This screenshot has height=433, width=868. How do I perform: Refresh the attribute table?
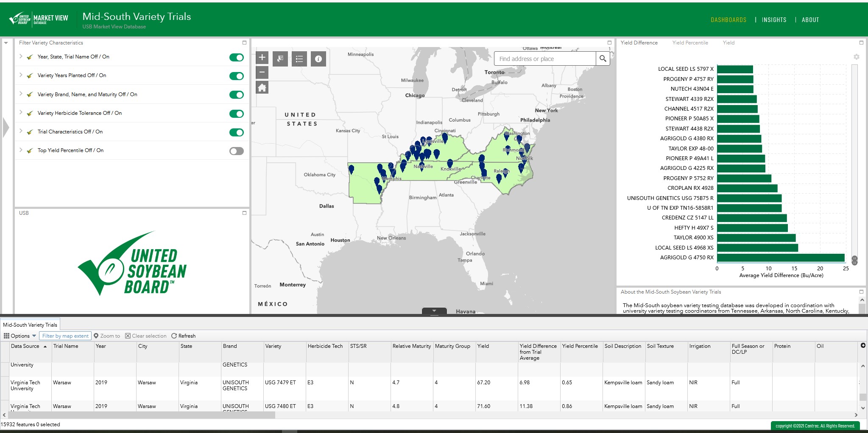pos(183,336)
